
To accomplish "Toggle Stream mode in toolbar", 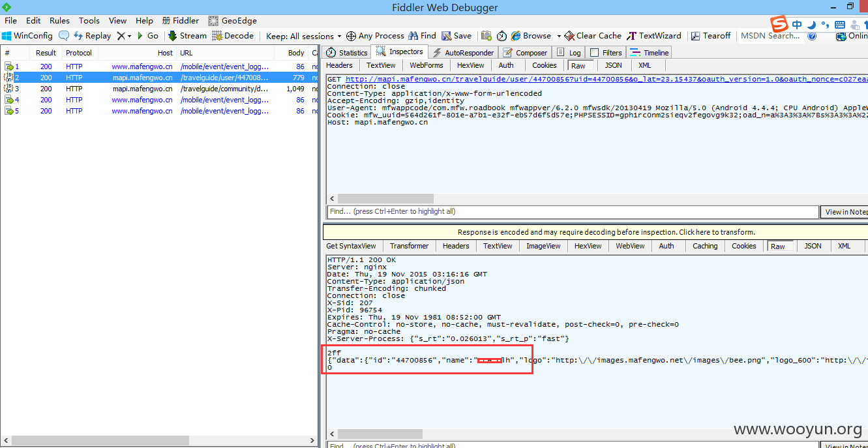I will coord(187,36).
